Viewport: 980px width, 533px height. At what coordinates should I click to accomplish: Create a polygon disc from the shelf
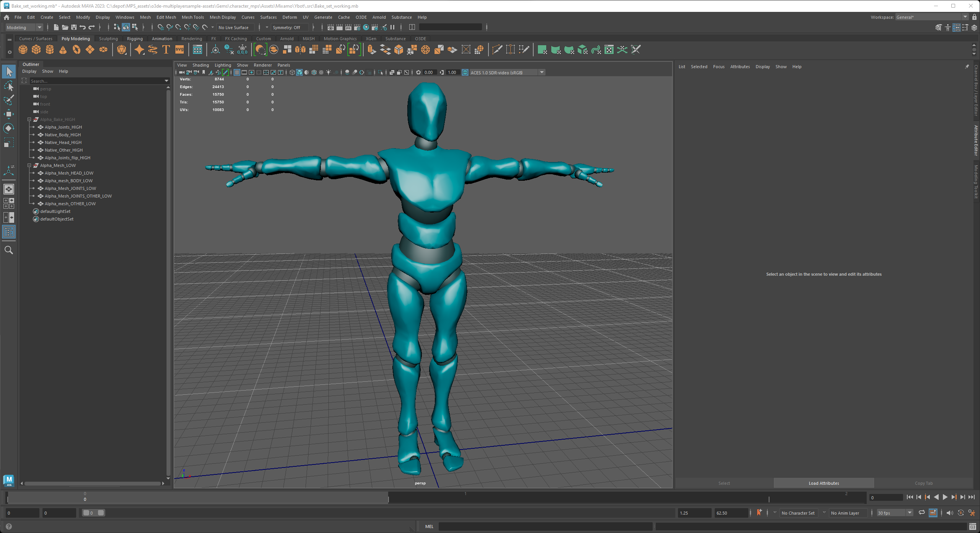[x=103, y=50]
